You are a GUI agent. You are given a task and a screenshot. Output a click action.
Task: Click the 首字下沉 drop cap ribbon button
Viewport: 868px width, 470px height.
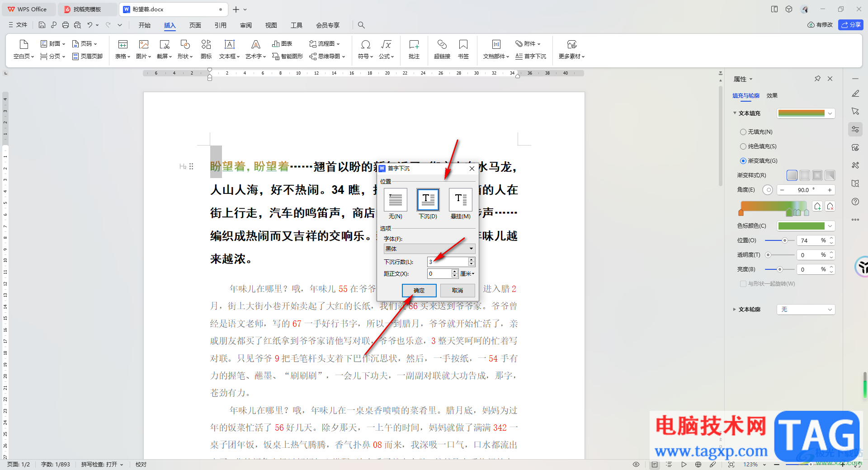pos(531,56)
